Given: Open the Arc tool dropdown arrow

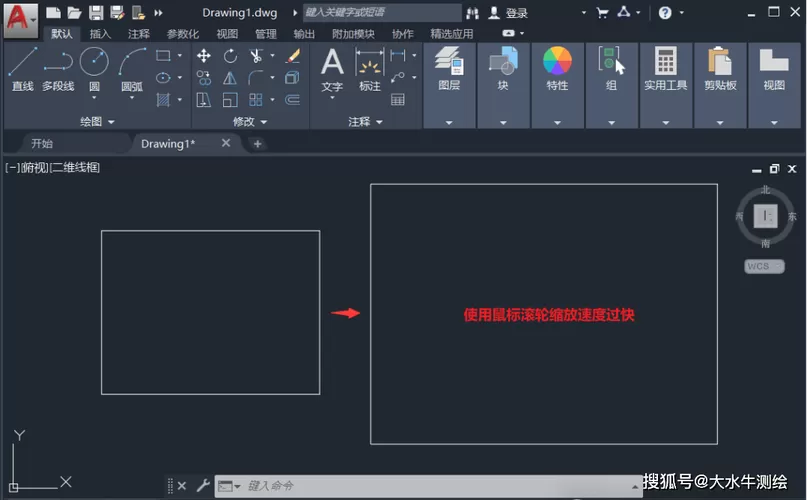Looking at the screenshot, I should point(132,97).
